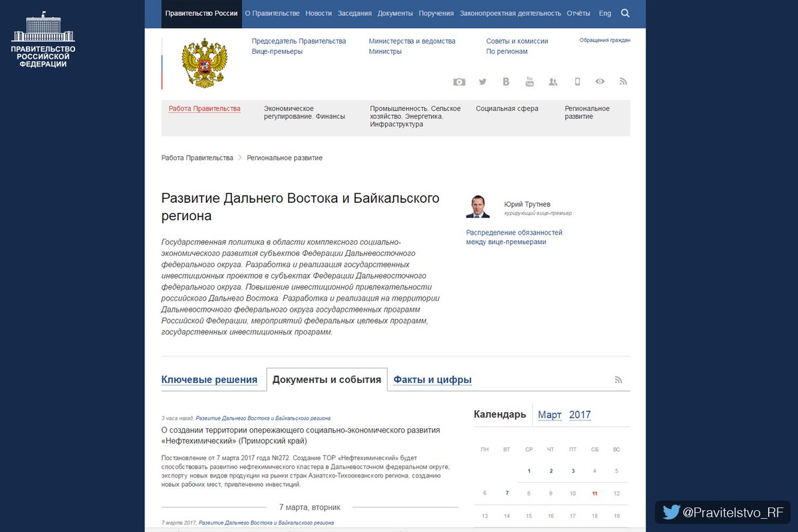Click '7 марта, вторник' date separator
The width and height of the screenshot is (798, 532).
(x=310, y=507)
